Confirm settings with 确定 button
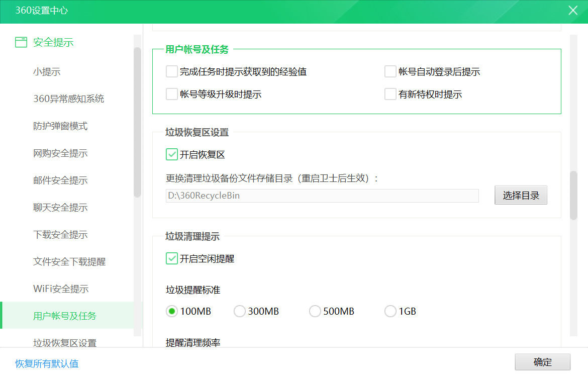Viewport: 588px width, 377px height. click(x=543, y=362)
